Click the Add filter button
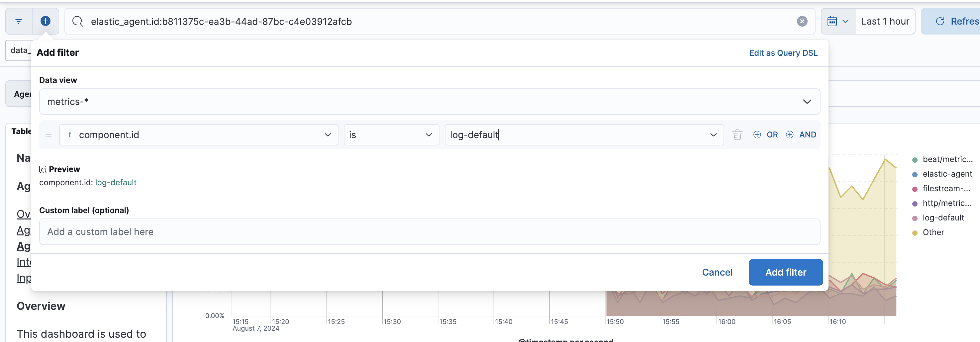980x342 pixels. pyautogui.click(x=786, y=272)
